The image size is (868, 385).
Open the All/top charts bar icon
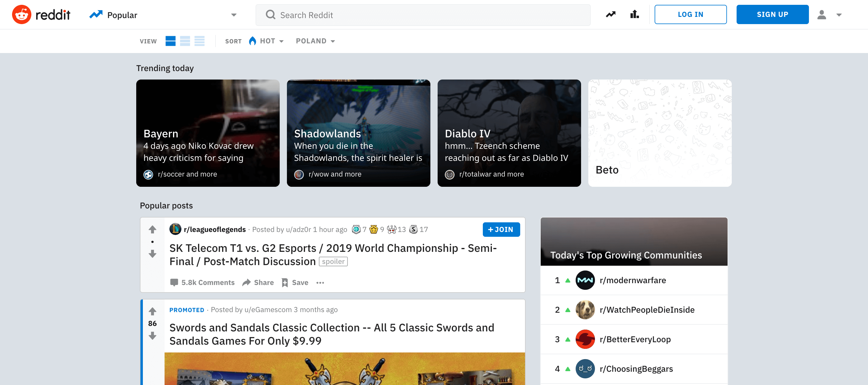[634, 14]
